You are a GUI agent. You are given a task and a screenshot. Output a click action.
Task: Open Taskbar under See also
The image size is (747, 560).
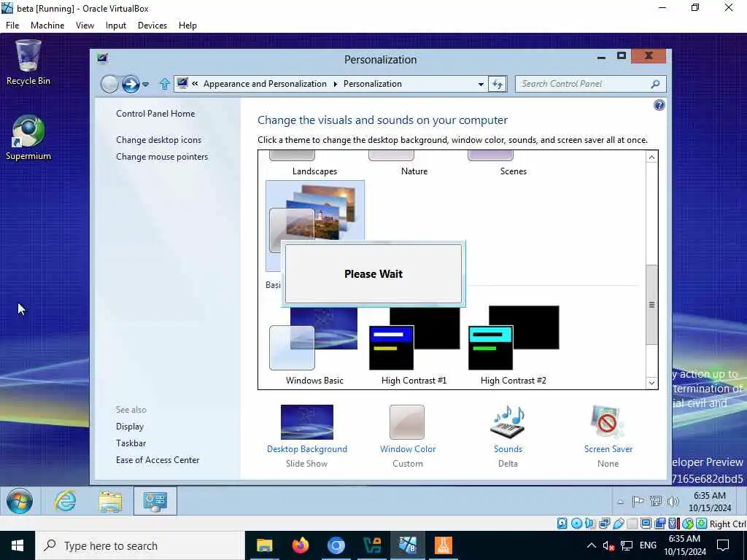[131, 443]
